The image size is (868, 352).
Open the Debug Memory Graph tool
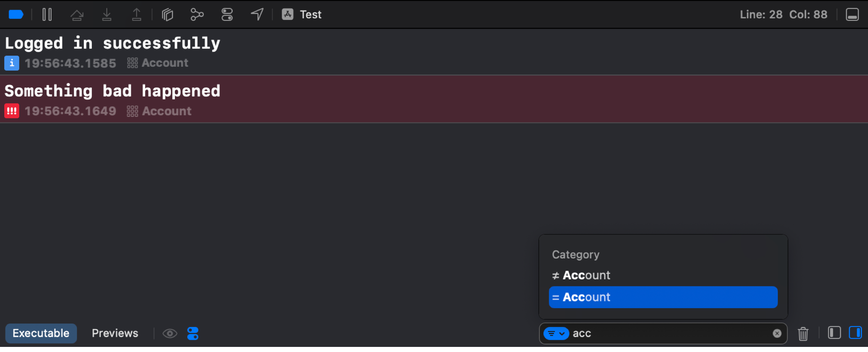pos(197,14)
